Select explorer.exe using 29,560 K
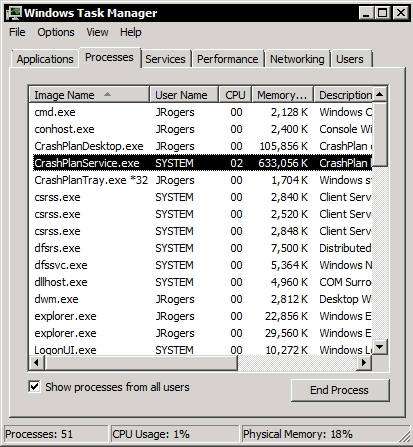The image size is (413, 447). coord(202,333)
